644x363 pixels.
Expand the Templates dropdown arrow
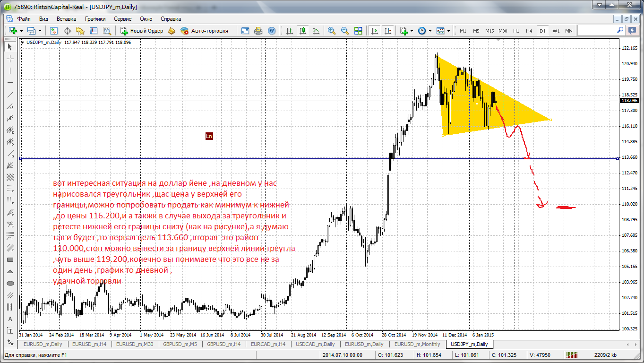click(x=448, y=31)
